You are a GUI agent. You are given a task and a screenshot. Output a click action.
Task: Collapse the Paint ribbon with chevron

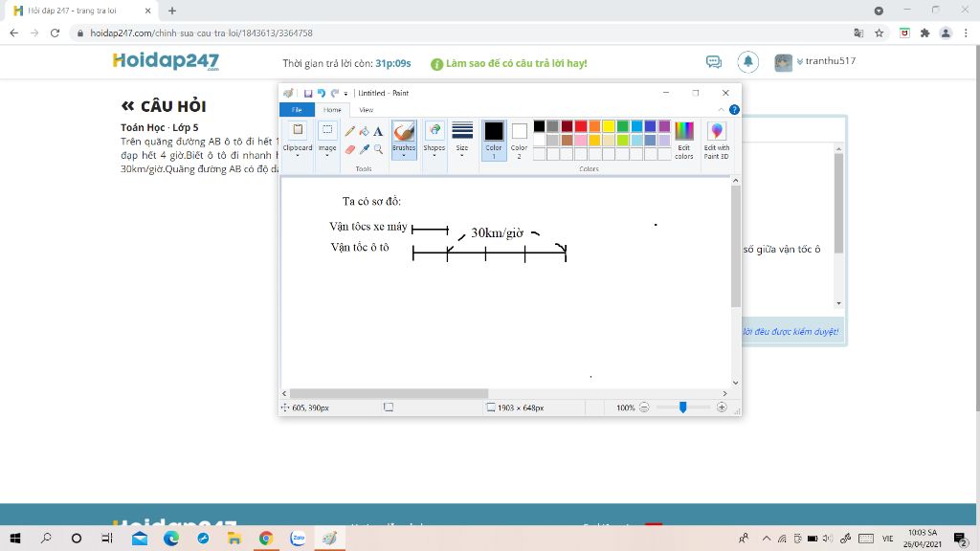[722, 109]
